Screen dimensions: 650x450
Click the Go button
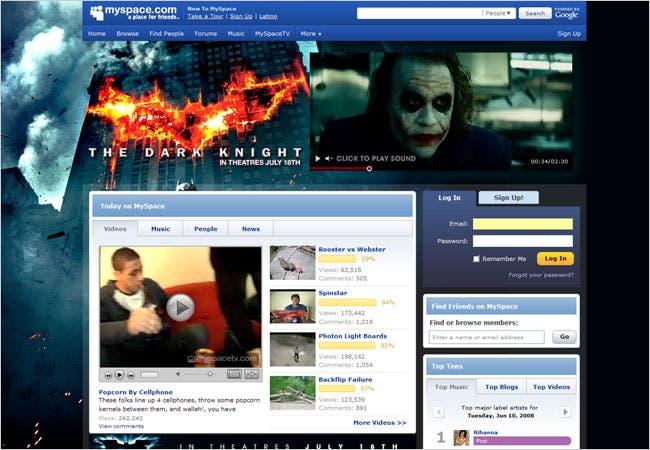point(564,337)
